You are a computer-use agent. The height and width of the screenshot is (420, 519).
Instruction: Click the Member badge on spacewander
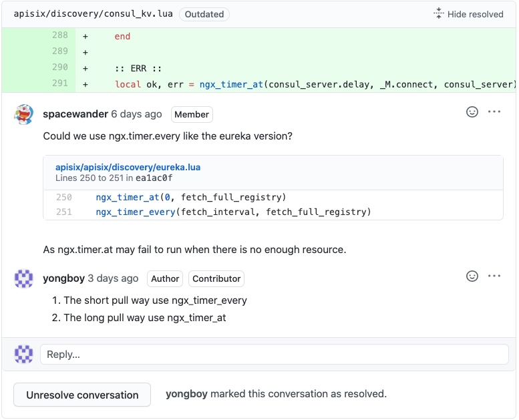click(x=192, y=115)
